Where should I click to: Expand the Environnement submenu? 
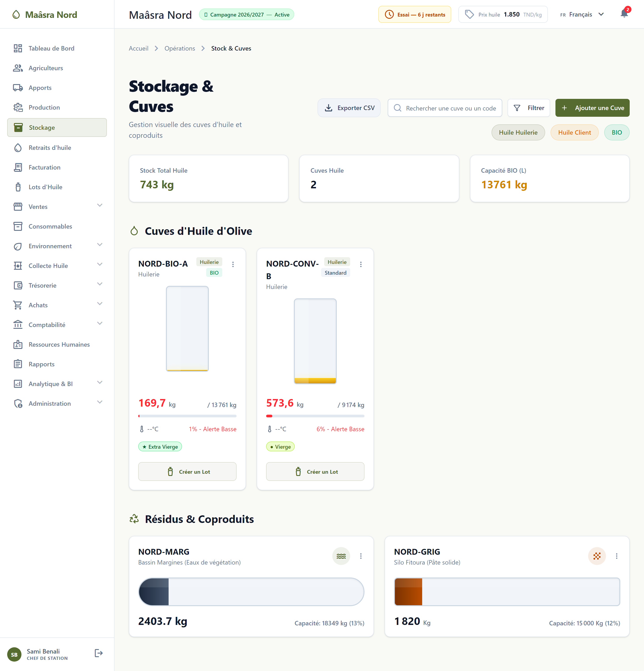[100, 245]
